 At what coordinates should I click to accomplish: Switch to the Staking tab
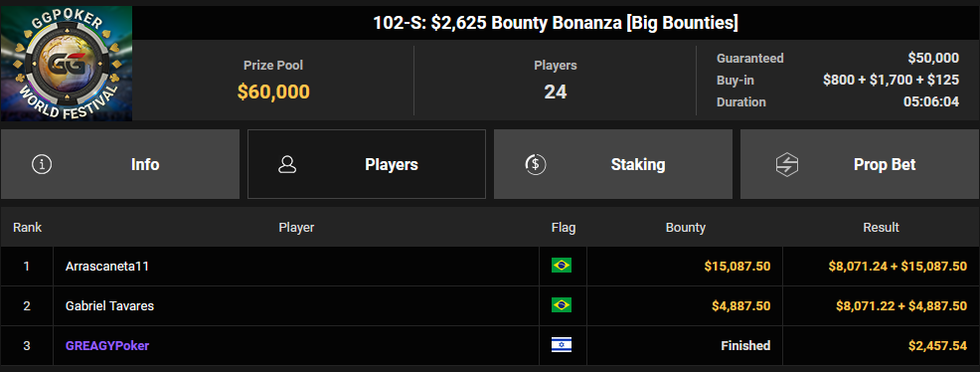click(x=613, y=164)
